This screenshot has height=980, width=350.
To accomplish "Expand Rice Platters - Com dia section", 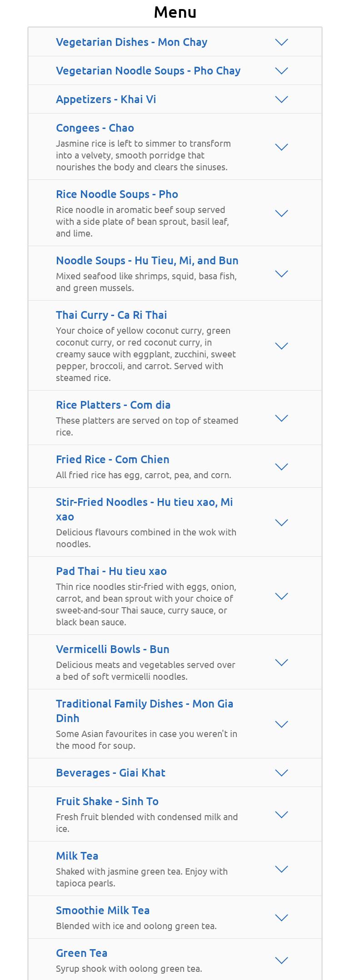I will point(113,405).
